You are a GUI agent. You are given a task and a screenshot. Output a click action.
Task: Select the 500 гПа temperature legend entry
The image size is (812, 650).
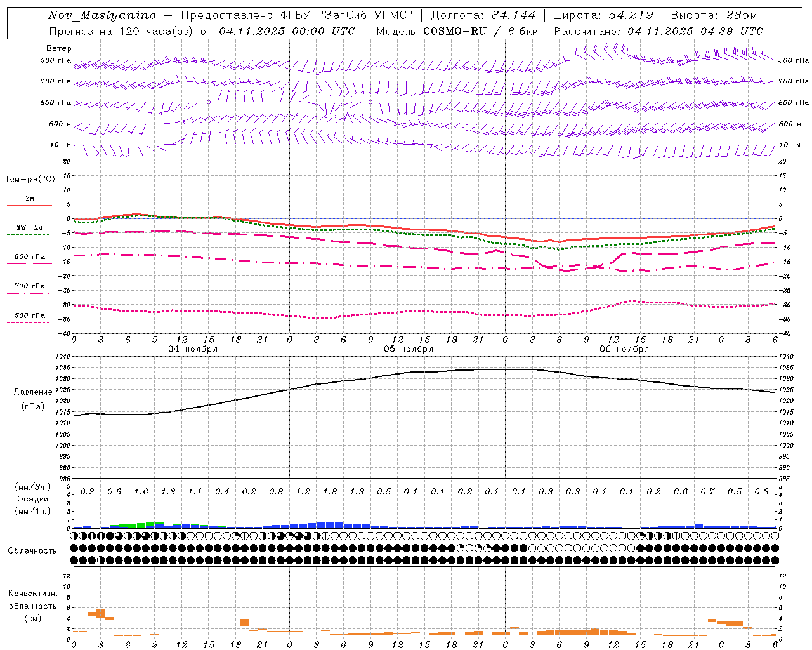click(29, 315)
